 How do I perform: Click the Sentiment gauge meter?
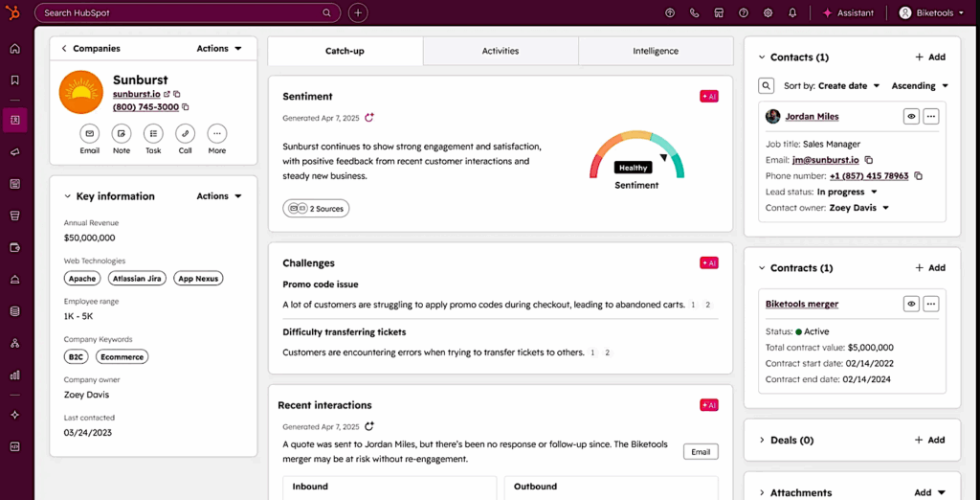pos(636,155)
